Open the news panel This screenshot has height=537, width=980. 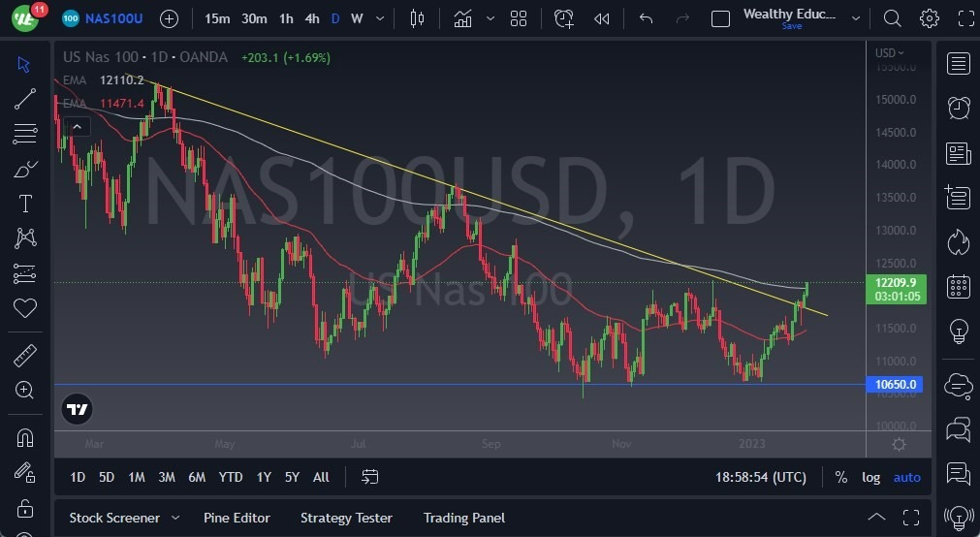tap(958, 153)
